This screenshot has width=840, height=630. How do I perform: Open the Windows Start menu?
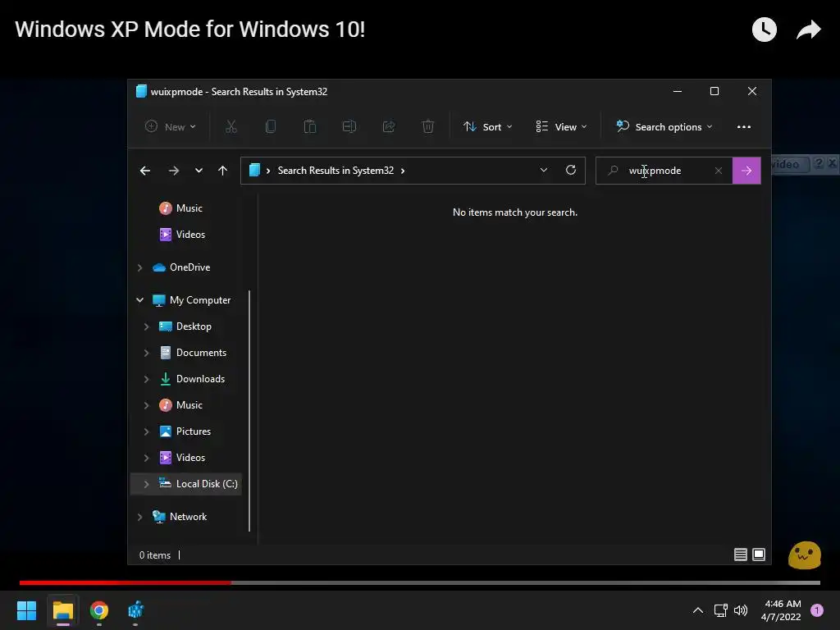coord(26,610)
